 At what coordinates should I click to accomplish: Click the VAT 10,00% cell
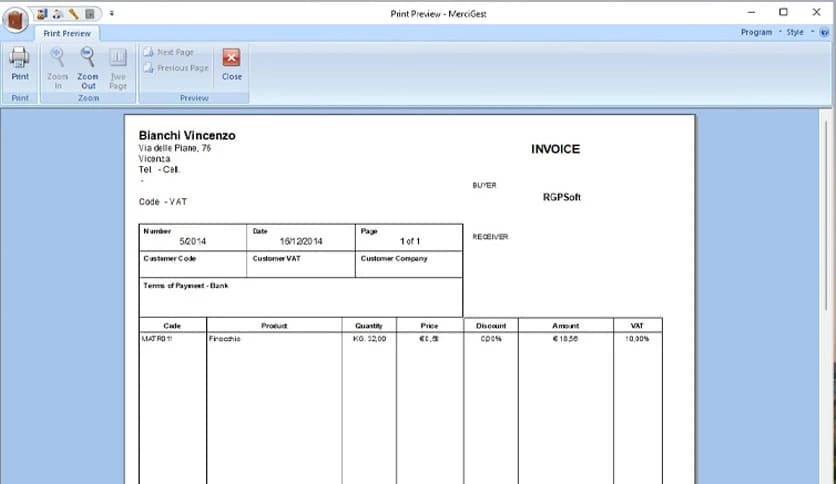point(637,338)
